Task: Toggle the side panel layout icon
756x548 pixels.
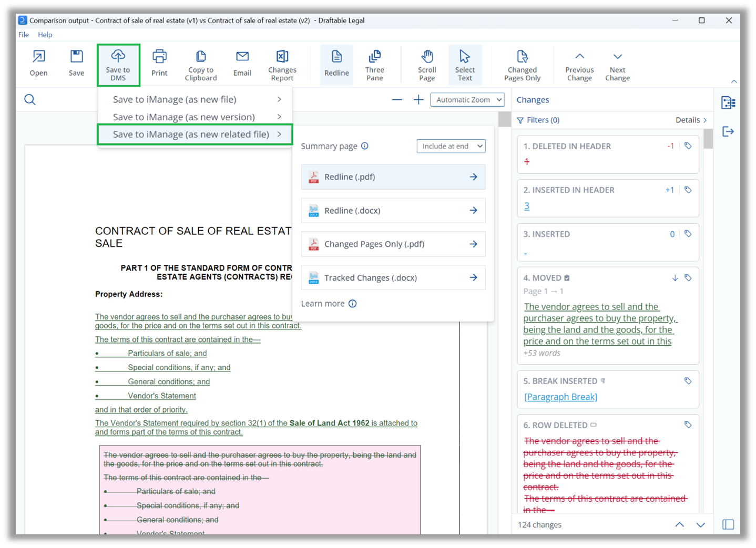Action: tap(728, 524)
